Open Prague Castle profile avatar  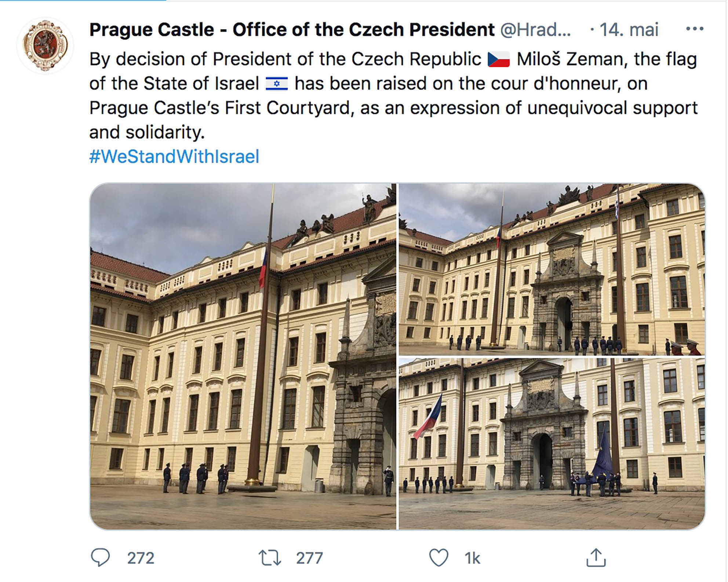(45, 46)
